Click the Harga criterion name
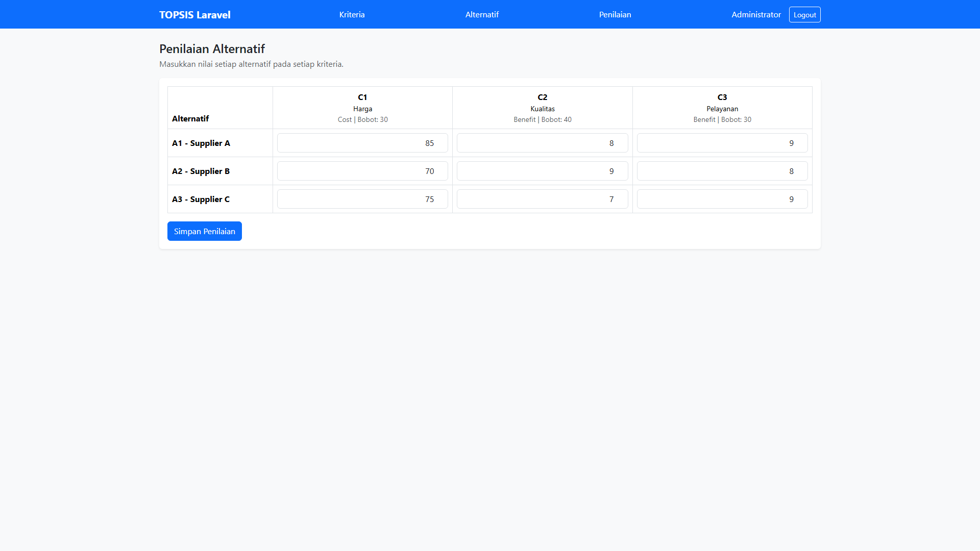 click(x=362, y=109)
